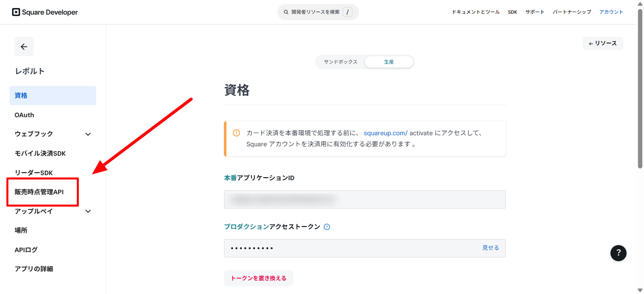The image size is (644, 294).
Task: Open OAuth section in sidebar
Action: [x=24, y=115]
